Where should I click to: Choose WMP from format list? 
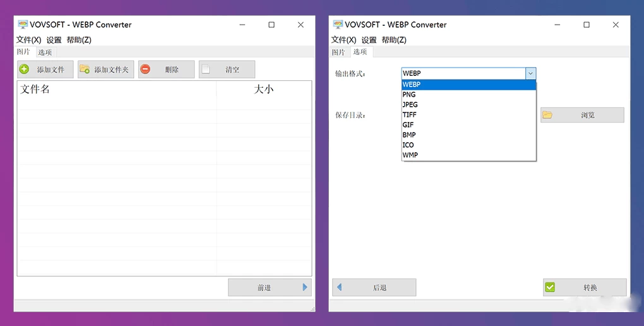468,155
